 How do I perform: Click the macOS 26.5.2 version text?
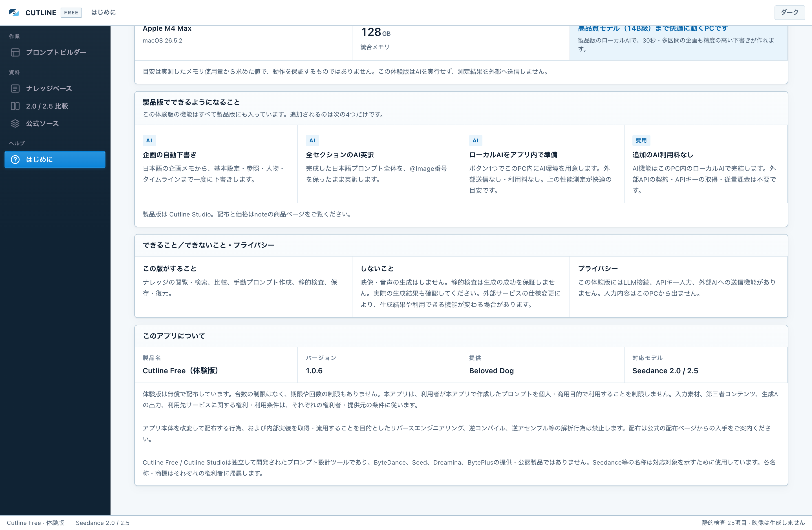coord(162,41)
